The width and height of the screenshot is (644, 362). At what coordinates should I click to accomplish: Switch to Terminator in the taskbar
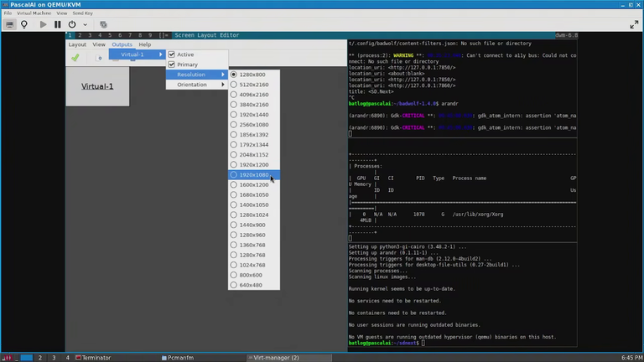pos(93,358)
